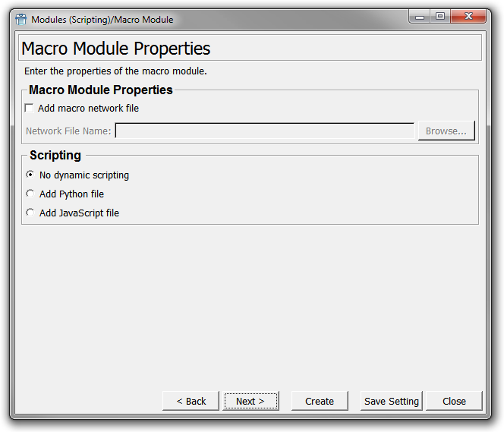
Task: Choose the Add Python file radio button
Action: 30,194
